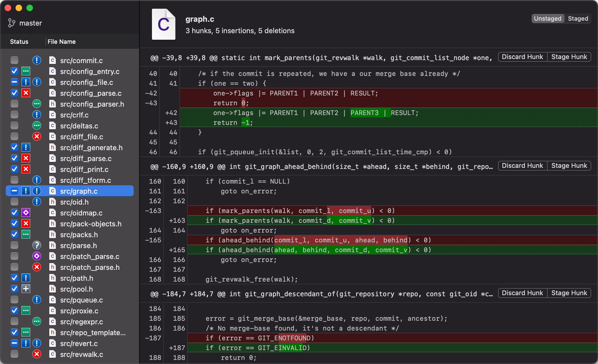Image resolution: width=598 pixels, height=364 pixels.
Task: Click the blue exclamation circle icon for src/pqueue.c
Action: tap(37, 300)
